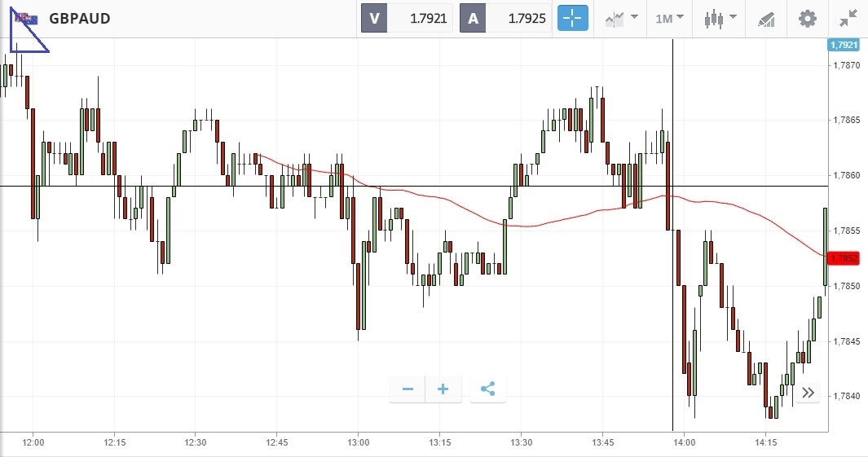This screenshot has height=457, width=868.
Task: Collapse the chart with shrink arrows
Action: [x=848, y=18]
